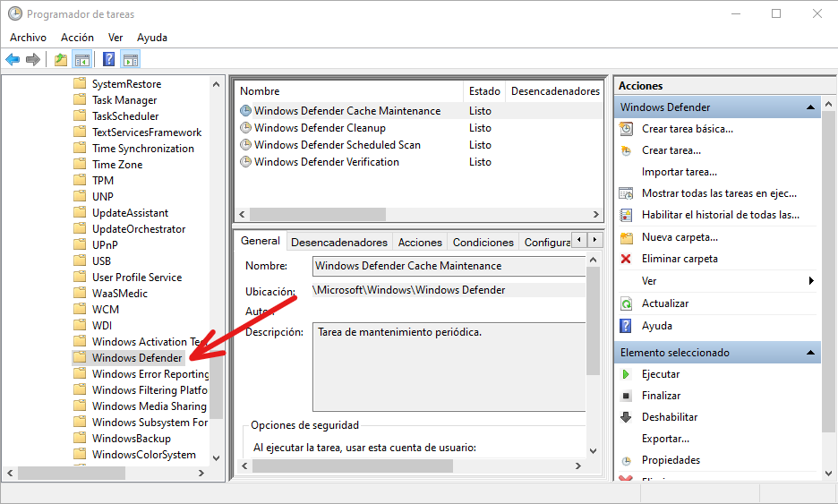Click the Propiedades clock icon

626,461
